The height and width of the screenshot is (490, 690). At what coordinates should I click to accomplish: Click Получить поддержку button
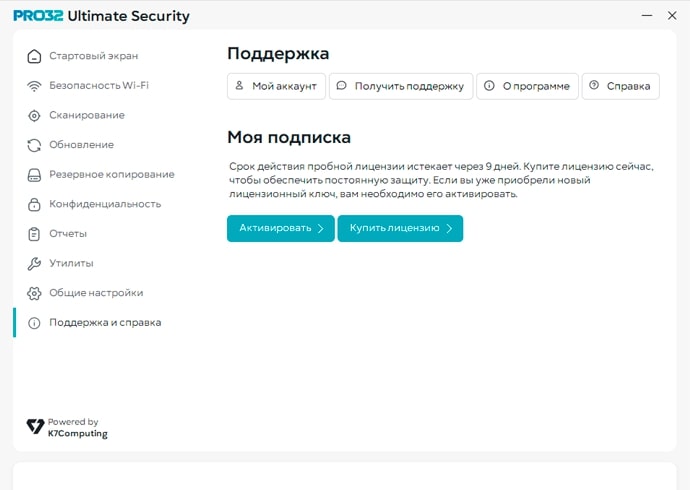click(x=401, y=86)
